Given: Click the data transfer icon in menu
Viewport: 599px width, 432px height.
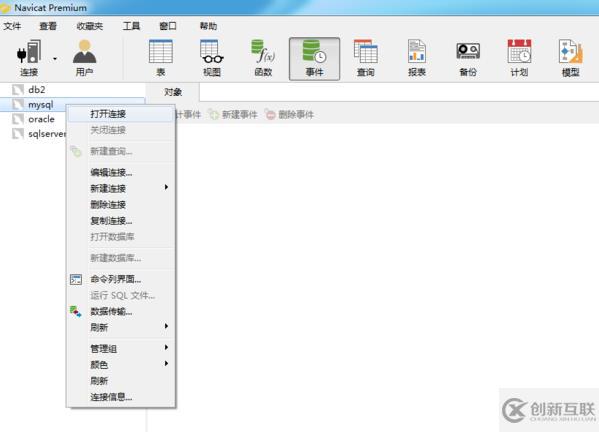Looking at the screenshot, I should click(76, 311).
